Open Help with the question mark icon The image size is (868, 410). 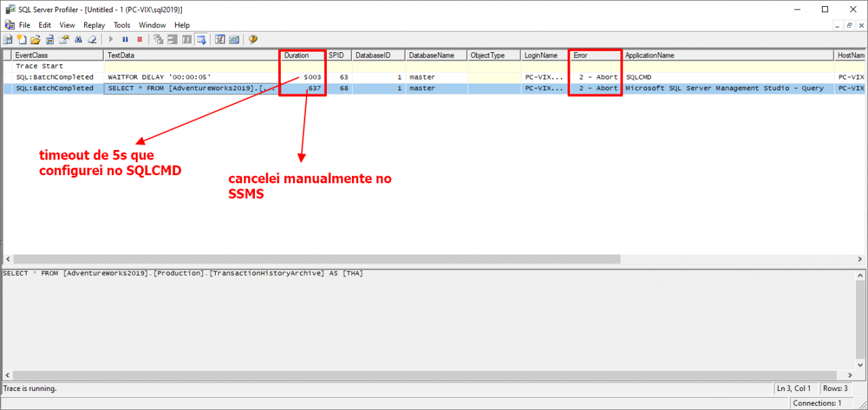(x=252, y=39)
